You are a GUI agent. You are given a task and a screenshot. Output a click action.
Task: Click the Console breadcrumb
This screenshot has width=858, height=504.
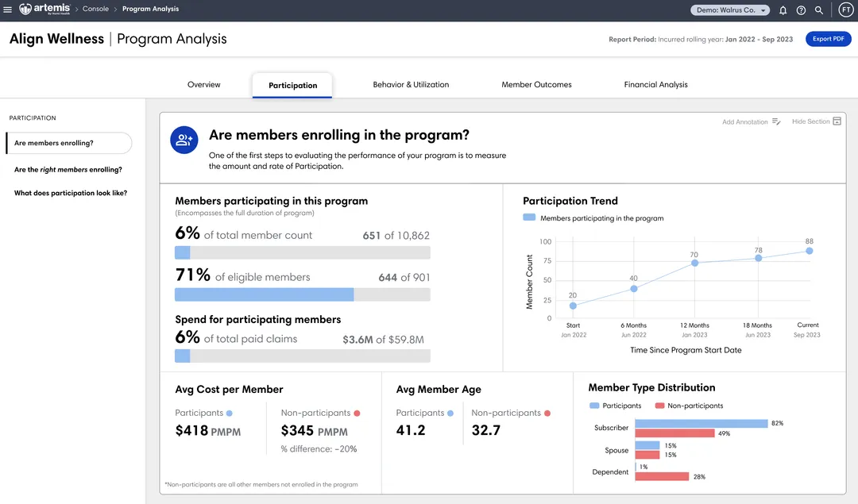pos(95,10)
